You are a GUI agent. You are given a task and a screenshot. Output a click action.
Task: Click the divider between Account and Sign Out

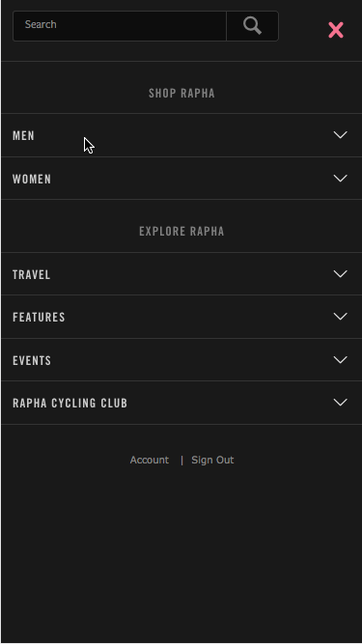pos(181,460)
